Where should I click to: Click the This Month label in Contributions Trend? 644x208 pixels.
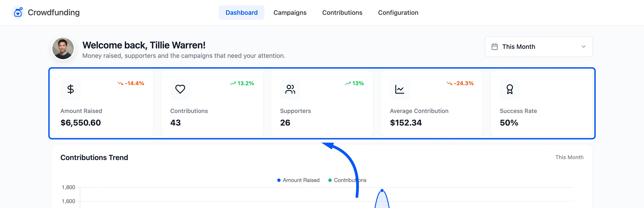(x=569, y=157)
